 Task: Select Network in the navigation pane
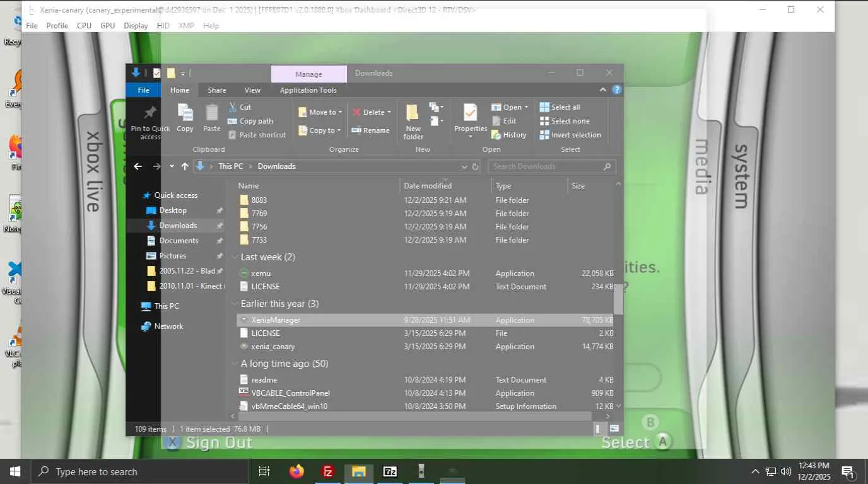[168, 326]
